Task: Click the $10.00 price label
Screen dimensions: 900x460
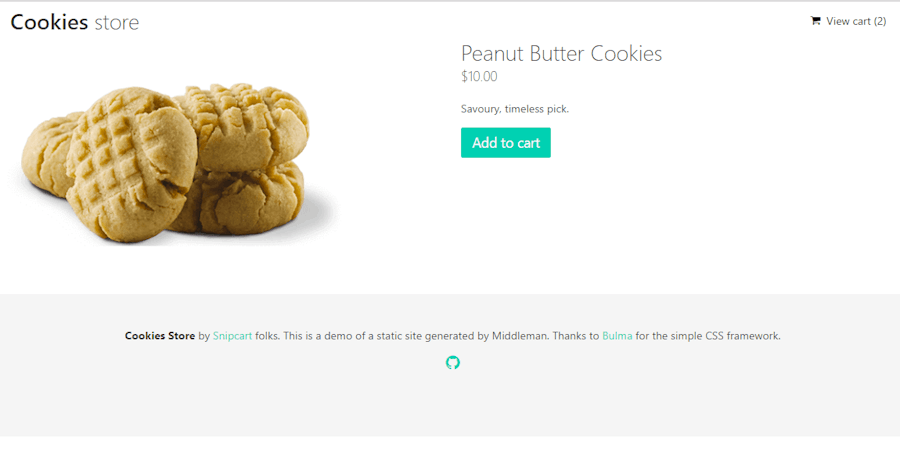Action: [479, 76]
